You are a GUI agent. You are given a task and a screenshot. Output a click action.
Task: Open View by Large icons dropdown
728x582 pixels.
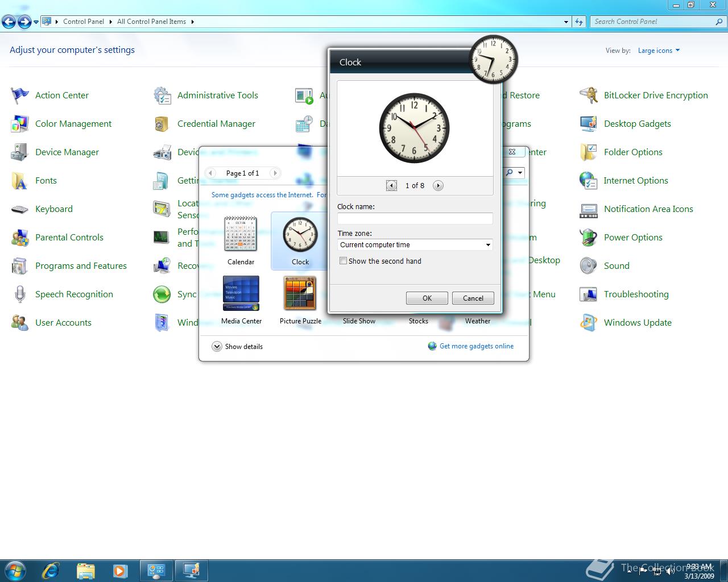click(x=659, y=51)
